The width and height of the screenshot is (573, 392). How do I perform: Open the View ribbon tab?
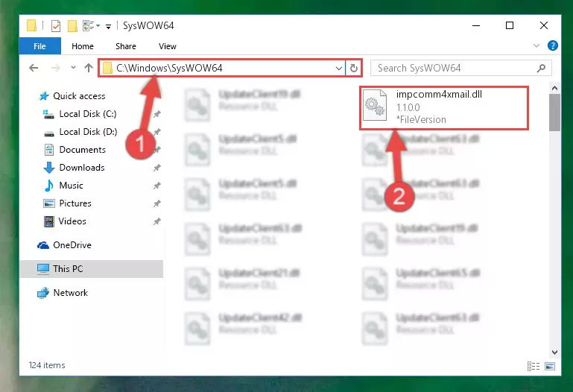pos(168,46)
